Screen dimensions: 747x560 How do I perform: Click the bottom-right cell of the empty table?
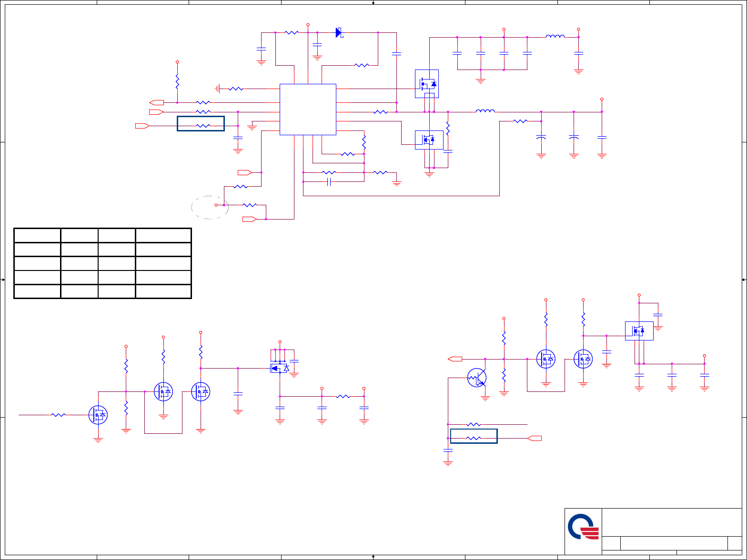point(163,291)
